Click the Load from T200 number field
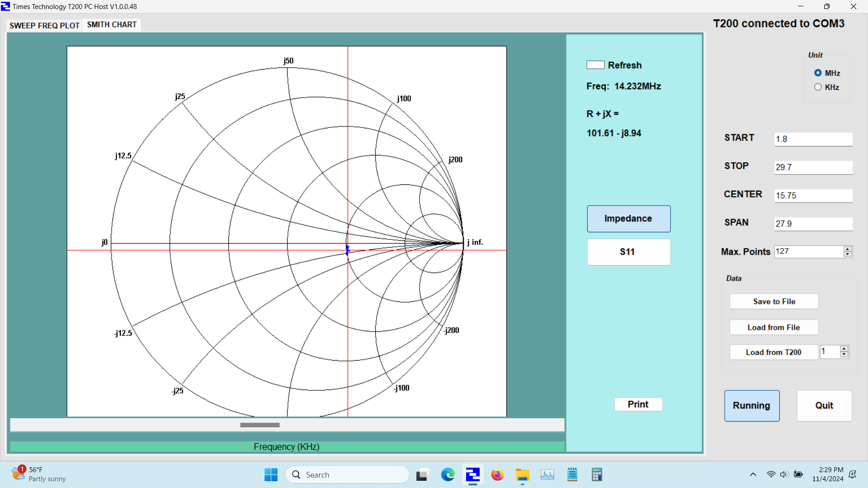 click(830, 352)
